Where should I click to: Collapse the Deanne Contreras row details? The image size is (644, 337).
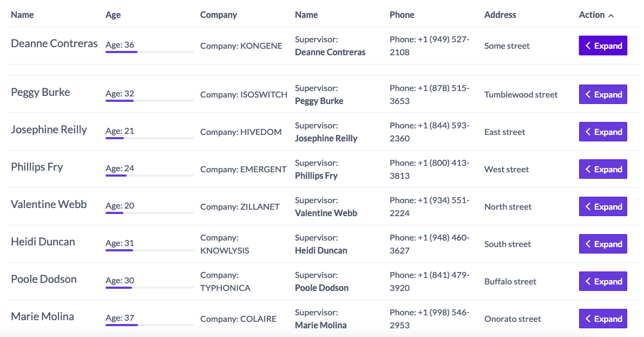point(603,46)
